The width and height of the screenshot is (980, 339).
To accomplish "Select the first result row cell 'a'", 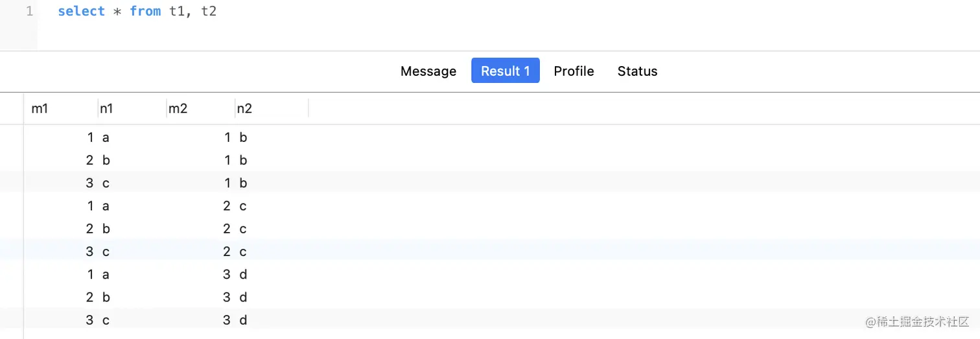I will (106, 137).
